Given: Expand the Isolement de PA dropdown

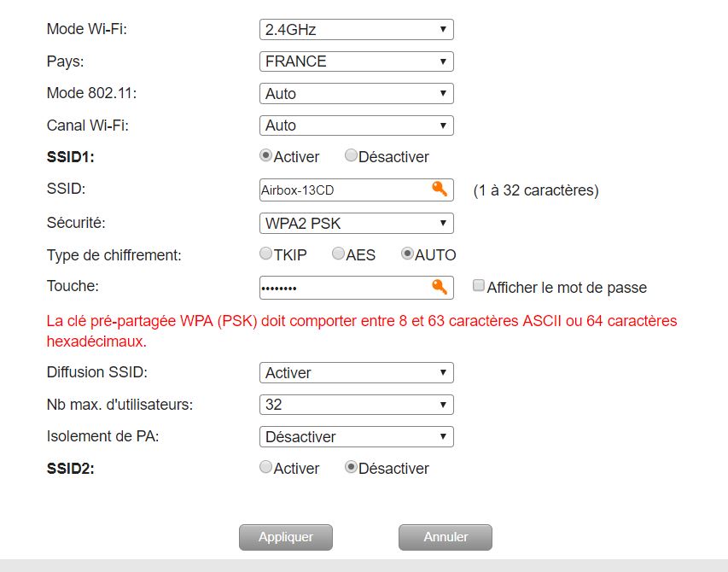Looking at the screenshot, I should [x=357, y=437].
